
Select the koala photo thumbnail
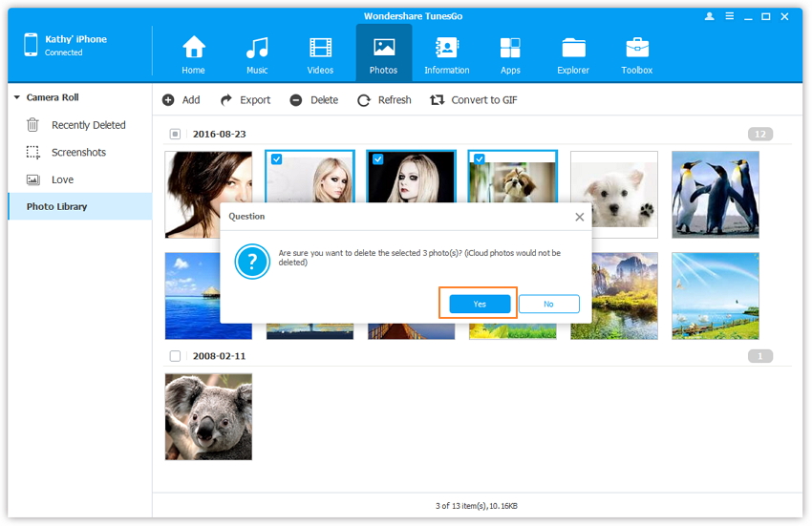click(x=208, y=416)
